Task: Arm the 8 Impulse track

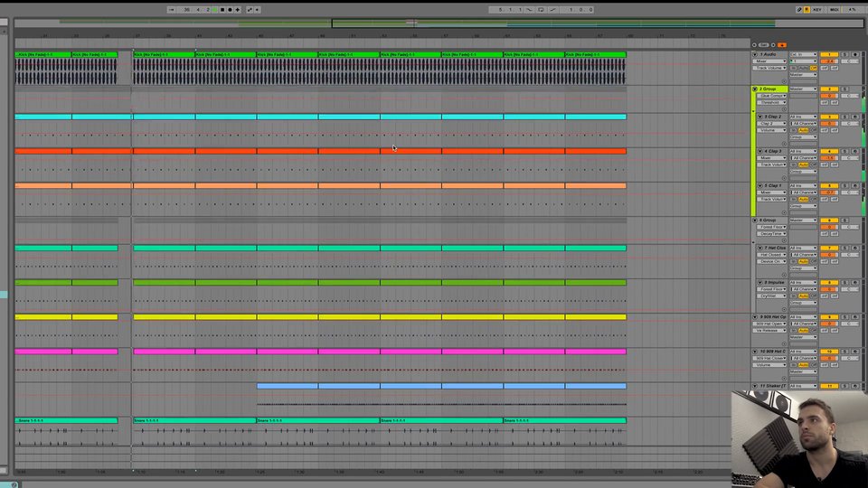Action: coord(855,282)
